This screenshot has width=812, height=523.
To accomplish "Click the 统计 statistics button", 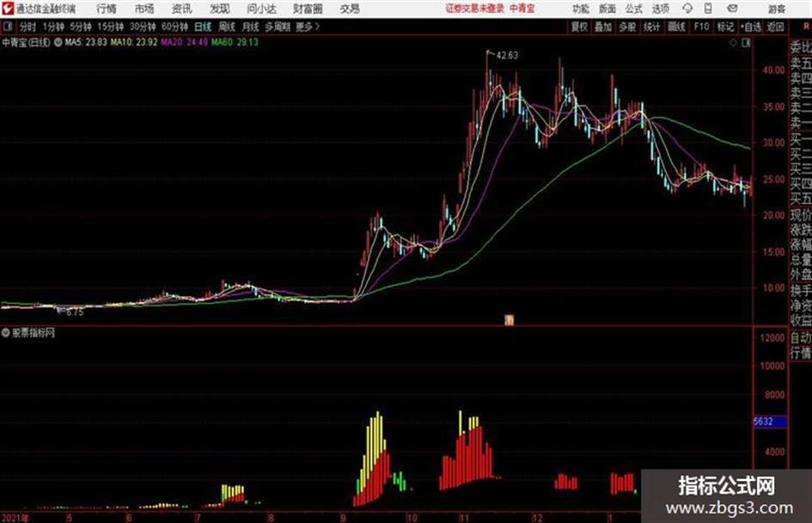I will pyautogui.click(x=652, y=27).
